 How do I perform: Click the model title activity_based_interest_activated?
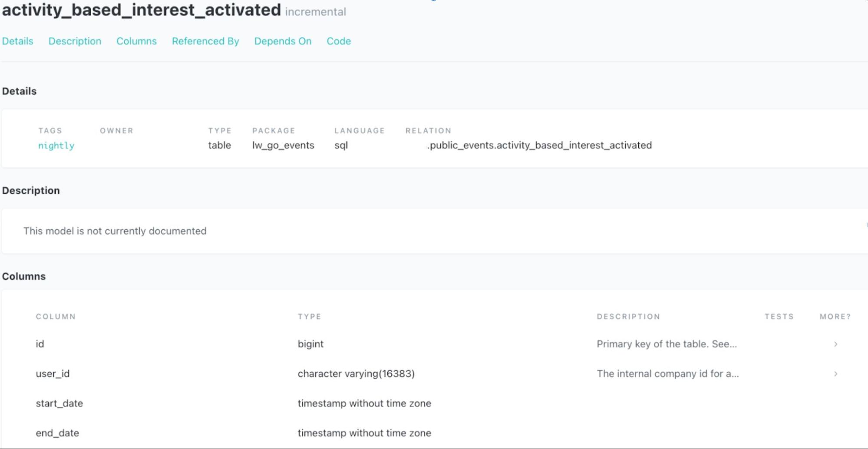(141, 11)
